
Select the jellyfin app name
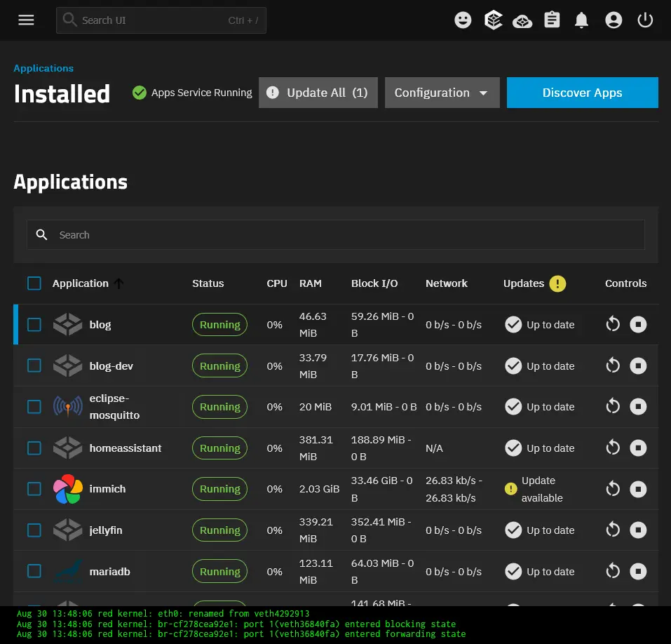pos(106,530)
